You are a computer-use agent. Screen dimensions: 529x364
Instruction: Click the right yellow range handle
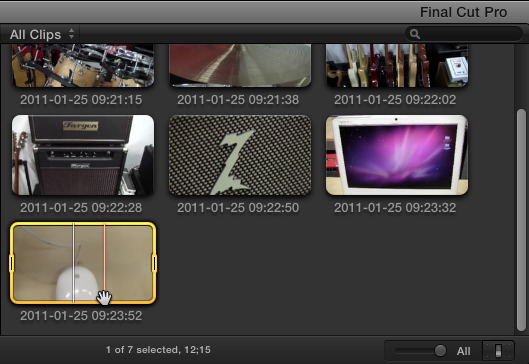point(155,263)
